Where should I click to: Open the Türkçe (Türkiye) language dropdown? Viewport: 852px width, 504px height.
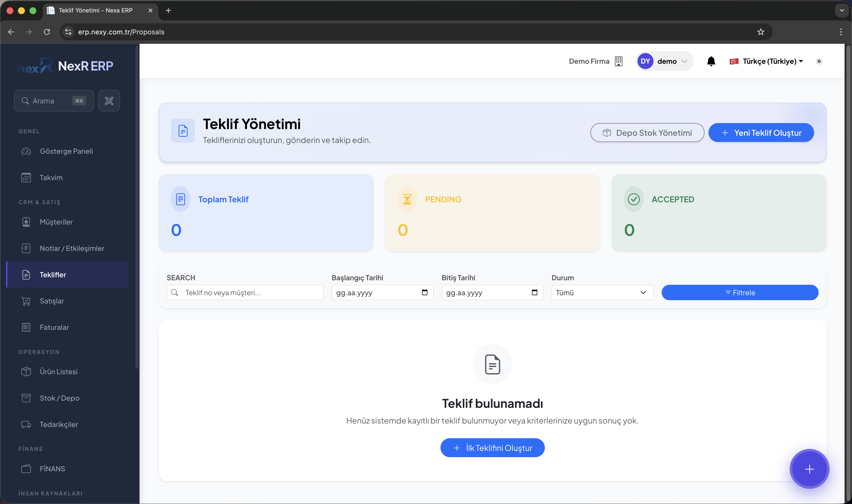click(x=767, y=62)
